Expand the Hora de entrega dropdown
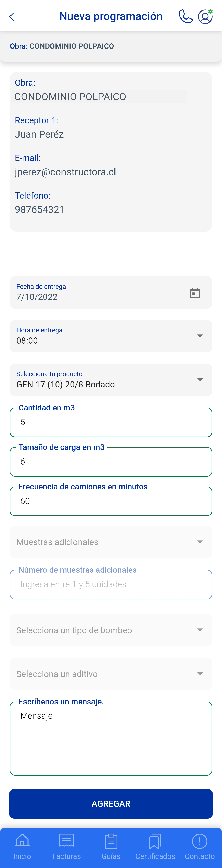222x868 pixels. pos(111,336)
